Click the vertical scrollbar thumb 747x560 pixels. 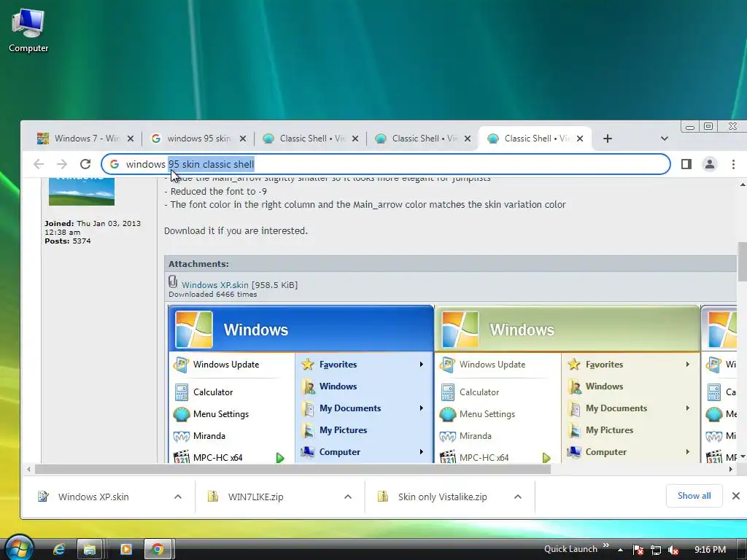tap(742, 262)
